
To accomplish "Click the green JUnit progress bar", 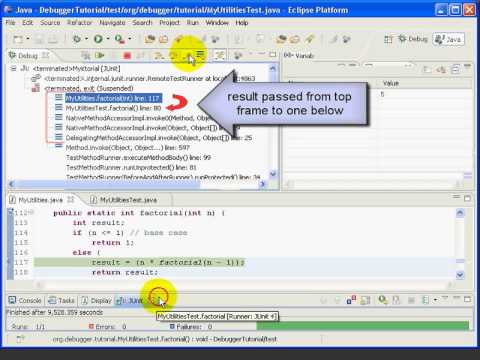I will coord(363,325).
